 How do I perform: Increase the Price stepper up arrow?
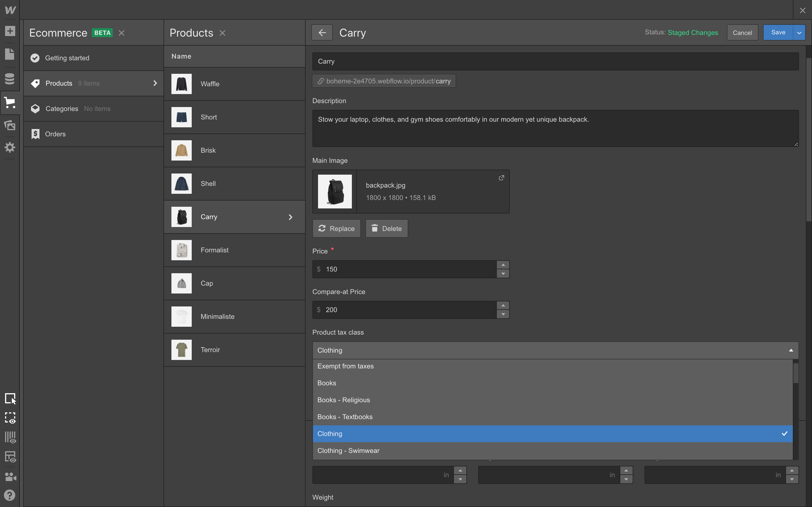click(503, 265)
